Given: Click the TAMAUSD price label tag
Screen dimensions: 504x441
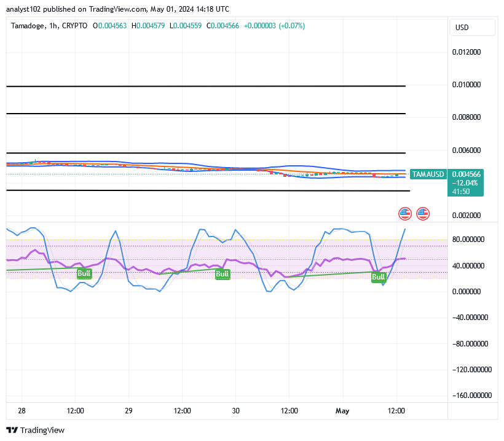Looking at the screenshot, I should click(428, 174).
